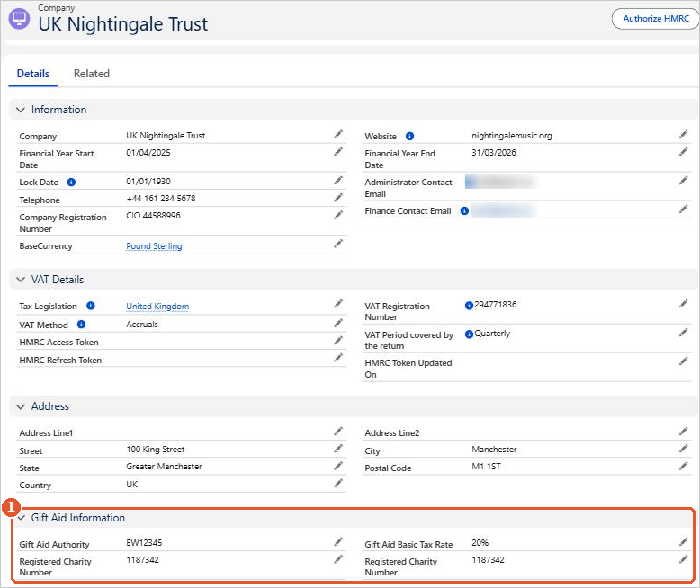This screenshot has height=588, width=700.
Task: Collapse the Gift Aid Information section
Action: 21,518
